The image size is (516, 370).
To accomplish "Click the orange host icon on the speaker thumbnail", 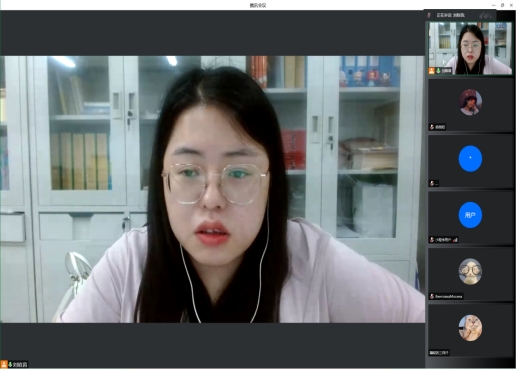I will point(432,71).
